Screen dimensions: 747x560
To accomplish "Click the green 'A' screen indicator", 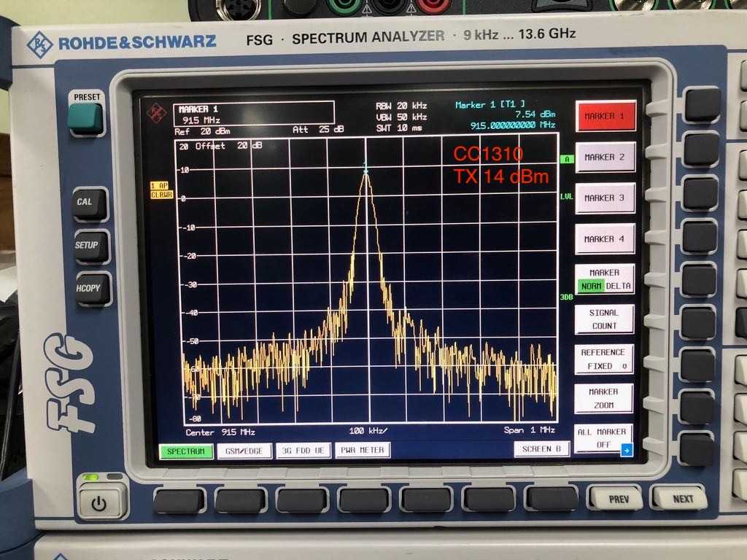I will tap(566, 160).
